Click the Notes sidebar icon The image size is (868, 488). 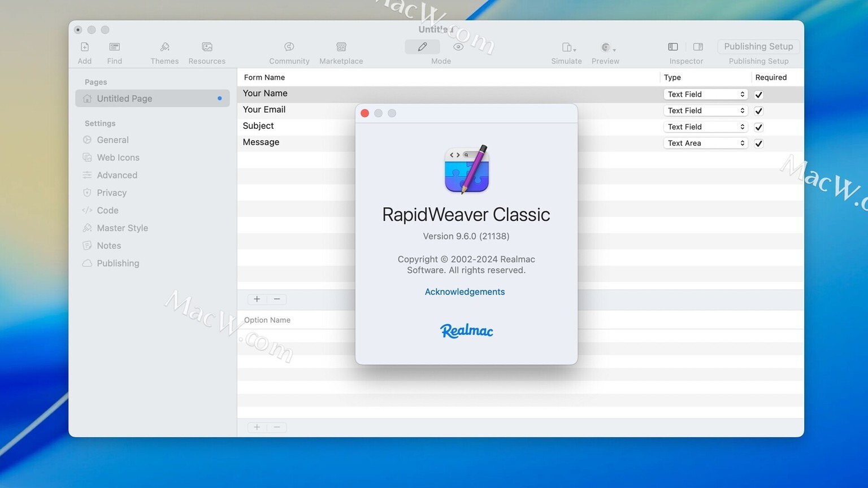(87, 245)
